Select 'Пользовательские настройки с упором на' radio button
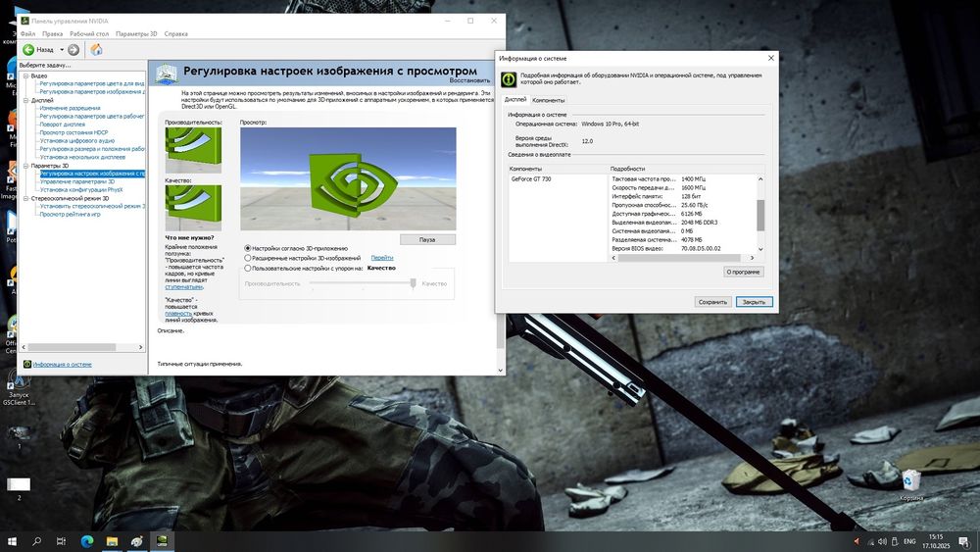The height and width of the screenshot is (552, 980). coord(248,269)
